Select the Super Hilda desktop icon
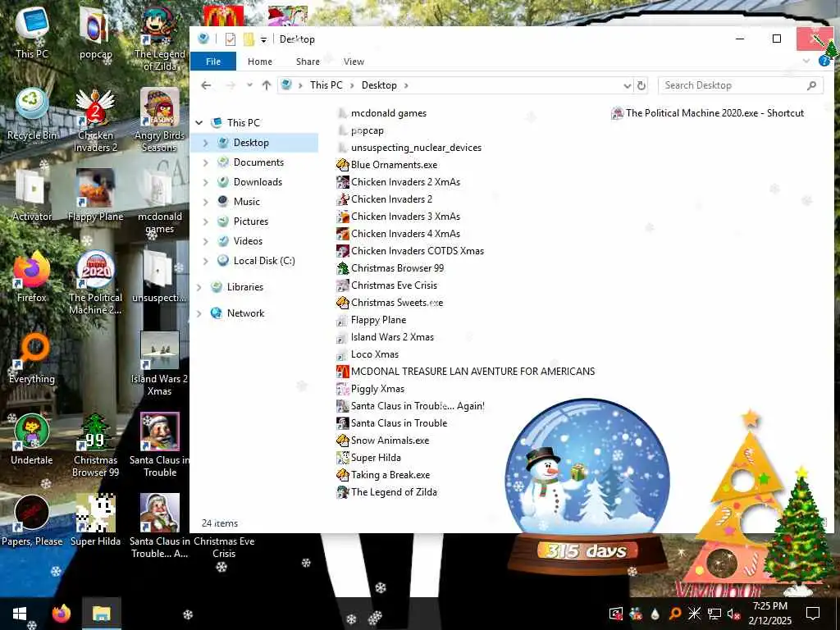 pos(95,521)
